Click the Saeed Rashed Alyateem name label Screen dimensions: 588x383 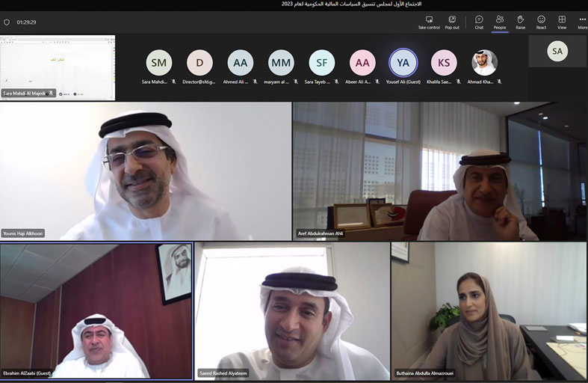pyautogui.click(x=223, y=373)
